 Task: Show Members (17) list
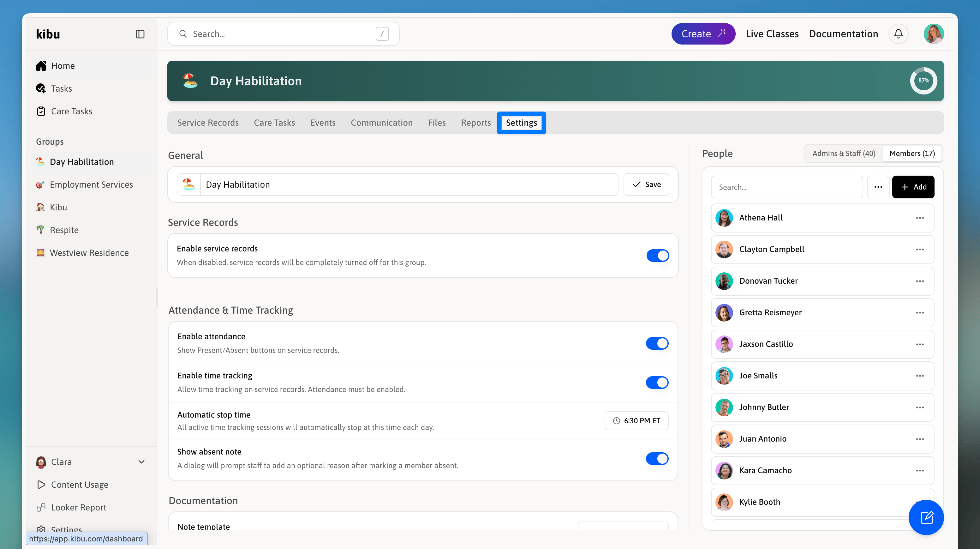pyautogui.click(x=912, y=154)
